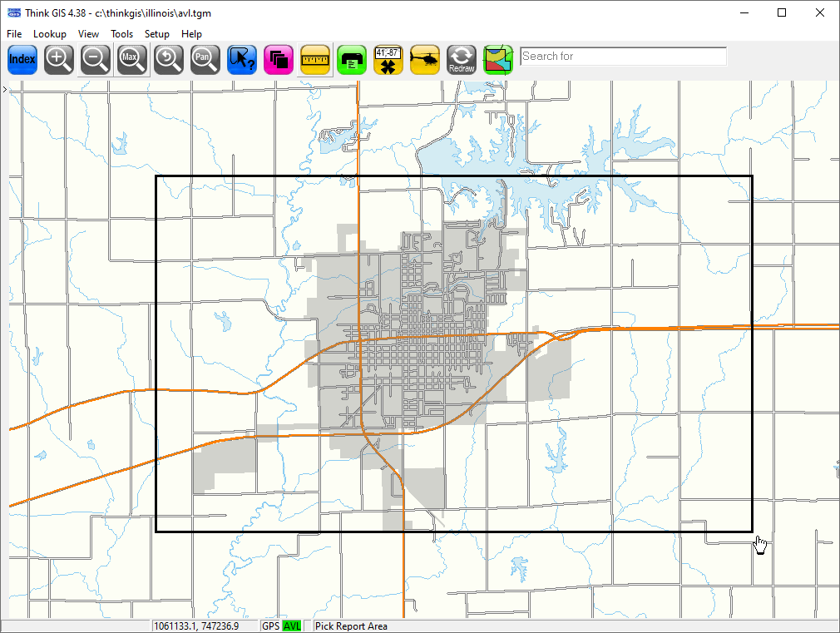The width and height of the screenshot is (840, 633).
Task: Open the Lookup menu
Action: pos(50,34)
